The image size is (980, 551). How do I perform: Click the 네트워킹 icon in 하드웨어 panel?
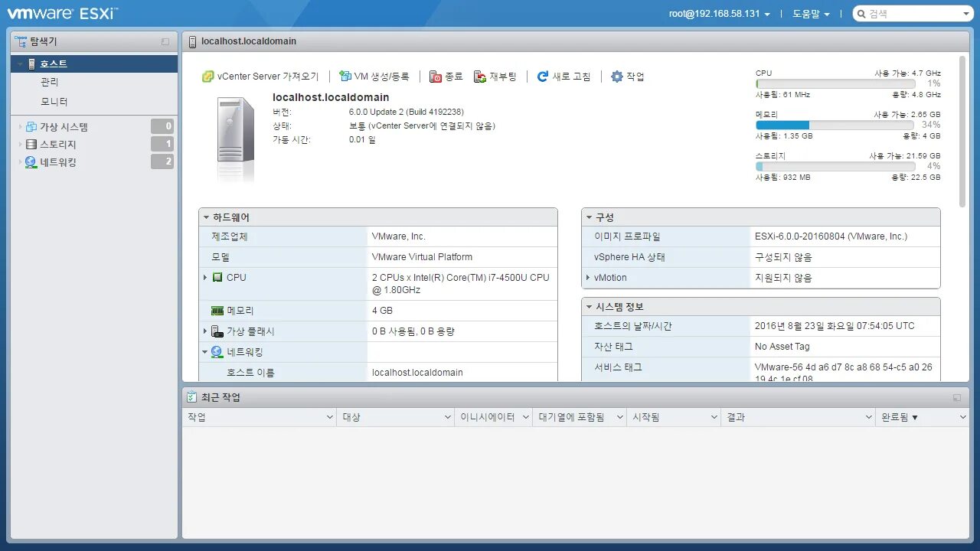point(217,352)
